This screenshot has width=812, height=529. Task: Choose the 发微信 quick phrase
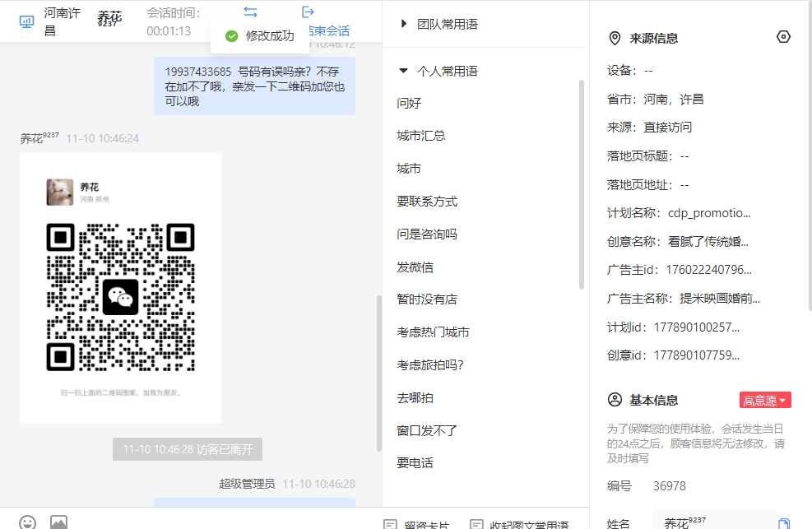[415, 267]
